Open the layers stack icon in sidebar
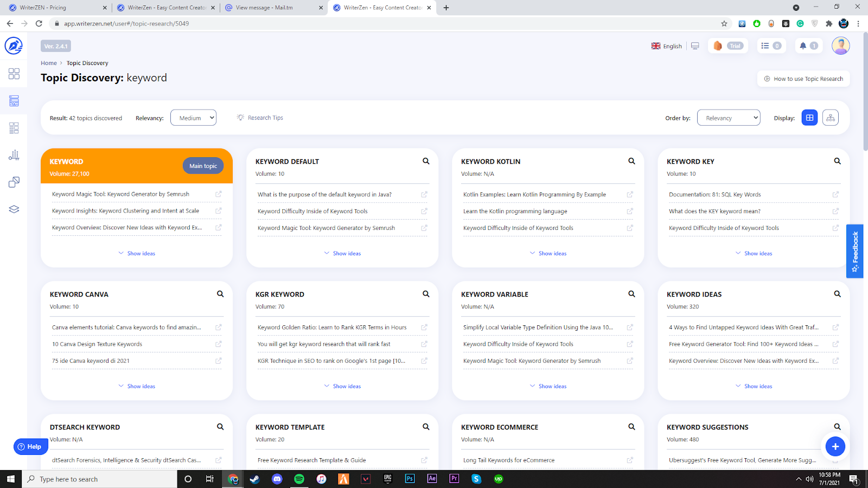The width and height of the screenshot is (868, 488). pyautogui.click(x=14, y=209)
